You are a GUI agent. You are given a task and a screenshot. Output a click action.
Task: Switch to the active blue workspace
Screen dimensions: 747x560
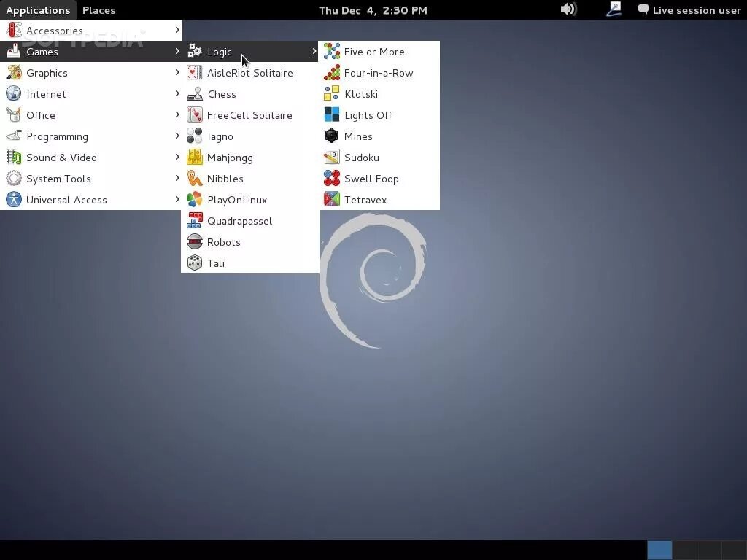point(659,550)
